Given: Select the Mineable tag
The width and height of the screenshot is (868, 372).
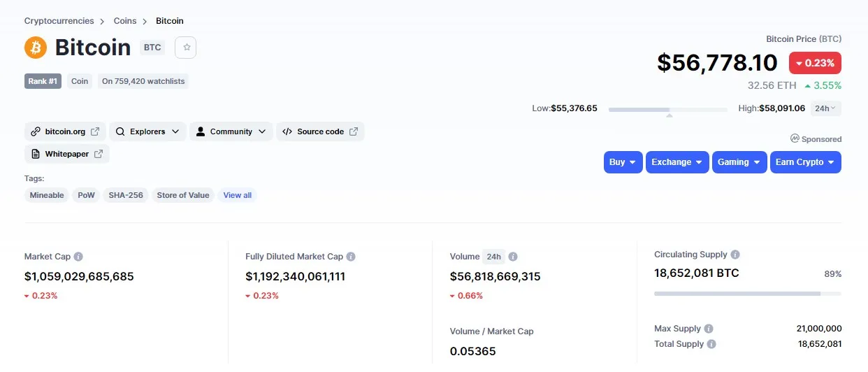Looking at the screenshot, I should [x=47, y=195].
